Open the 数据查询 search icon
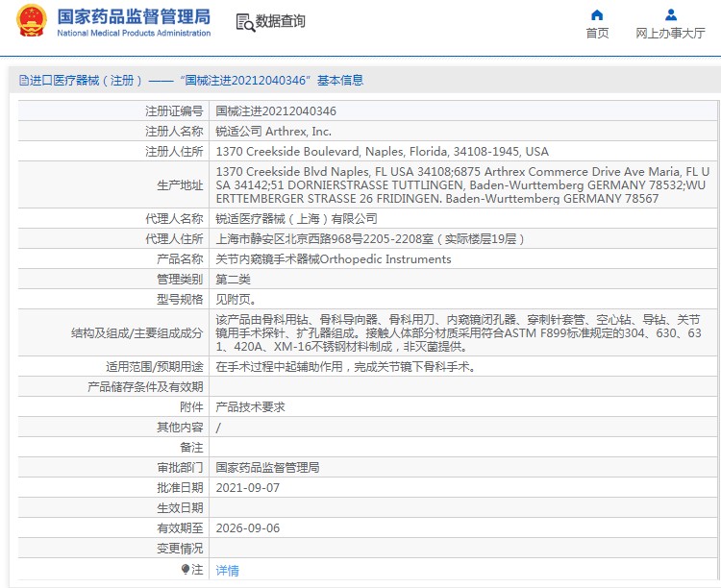This screenshot has height=588, width=721. 245,22
